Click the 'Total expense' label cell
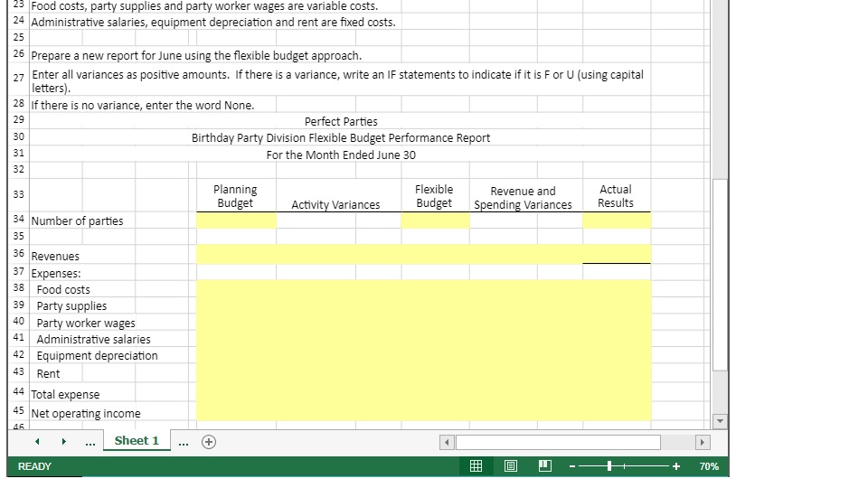 (65, 395)
